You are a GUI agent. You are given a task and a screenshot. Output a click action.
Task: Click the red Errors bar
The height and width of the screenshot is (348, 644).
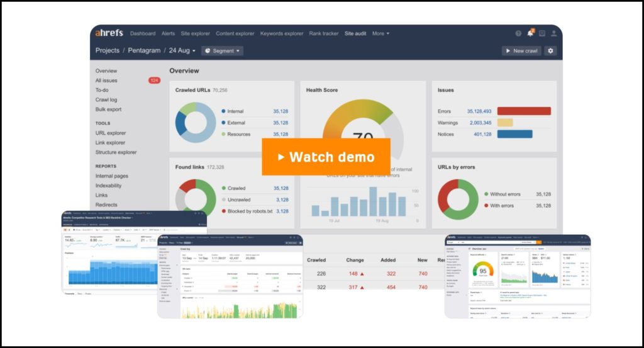tap(524, 111)
